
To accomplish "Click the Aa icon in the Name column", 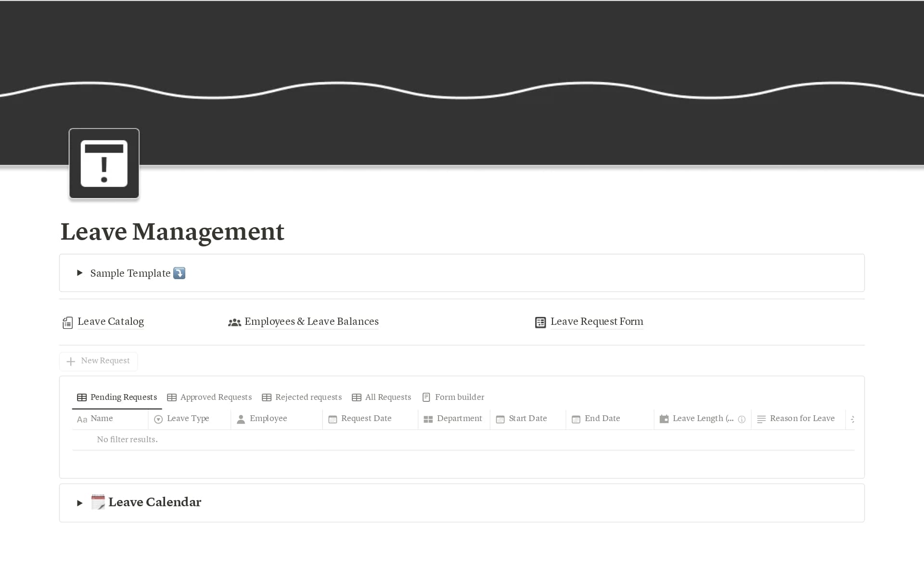I will (x=82, y=419).
